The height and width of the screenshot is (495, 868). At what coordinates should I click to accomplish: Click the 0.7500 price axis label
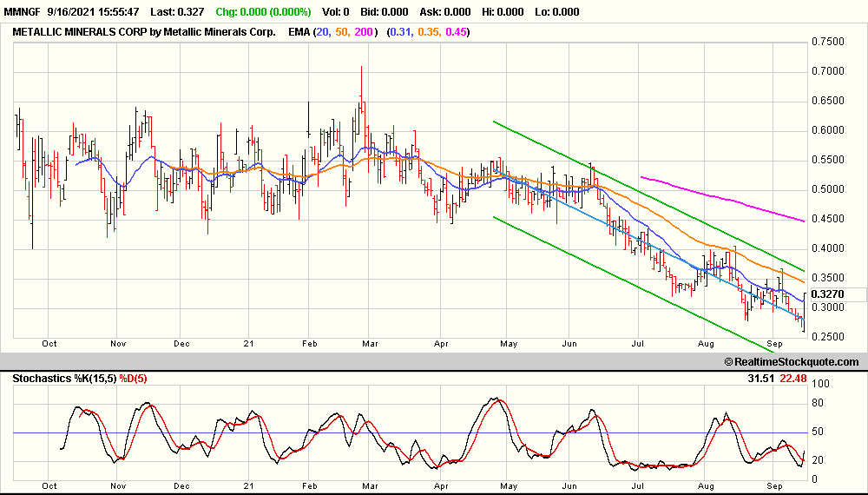tap(826, 42)
